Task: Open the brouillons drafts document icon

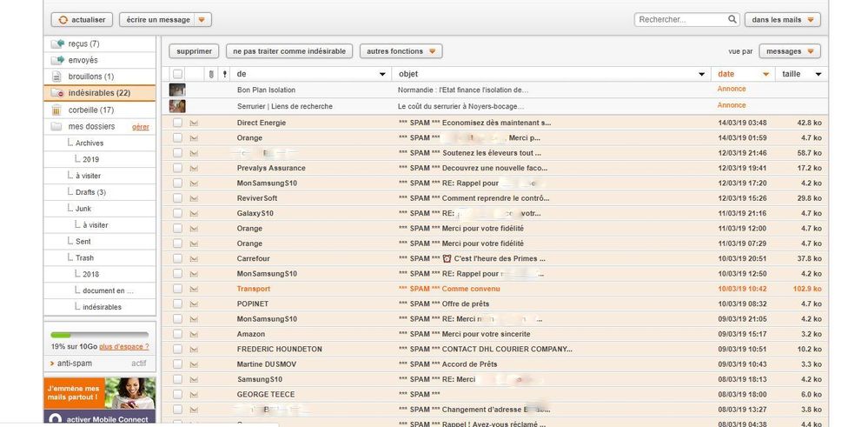Action: coord(57,77)
